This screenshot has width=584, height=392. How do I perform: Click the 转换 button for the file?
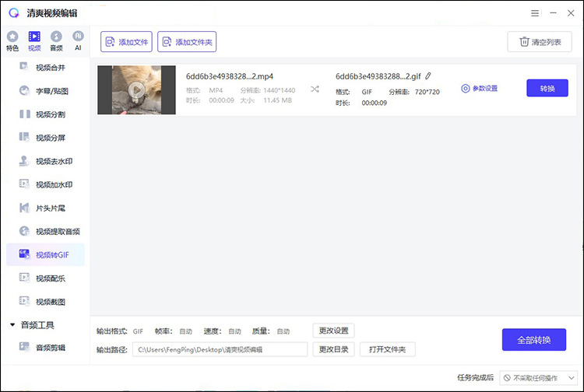pyautogui.click(x=547, y=88)
